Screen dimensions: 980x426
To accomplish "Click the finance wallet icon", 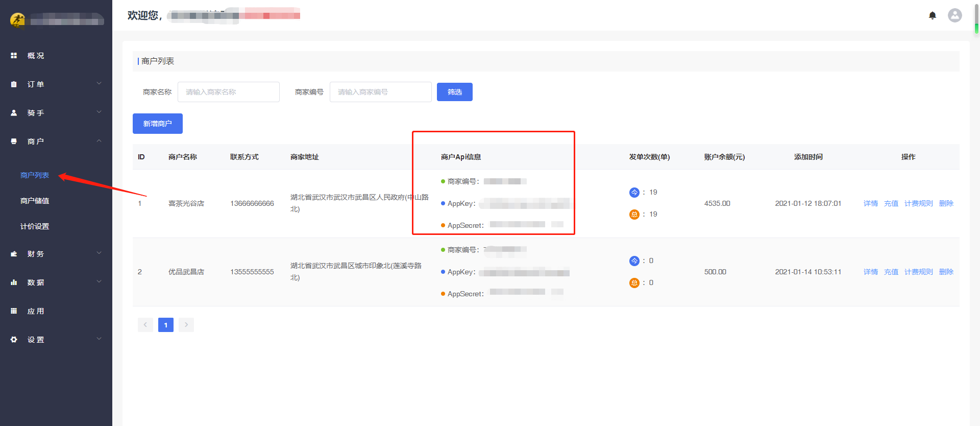I will (x=14, y=254).
